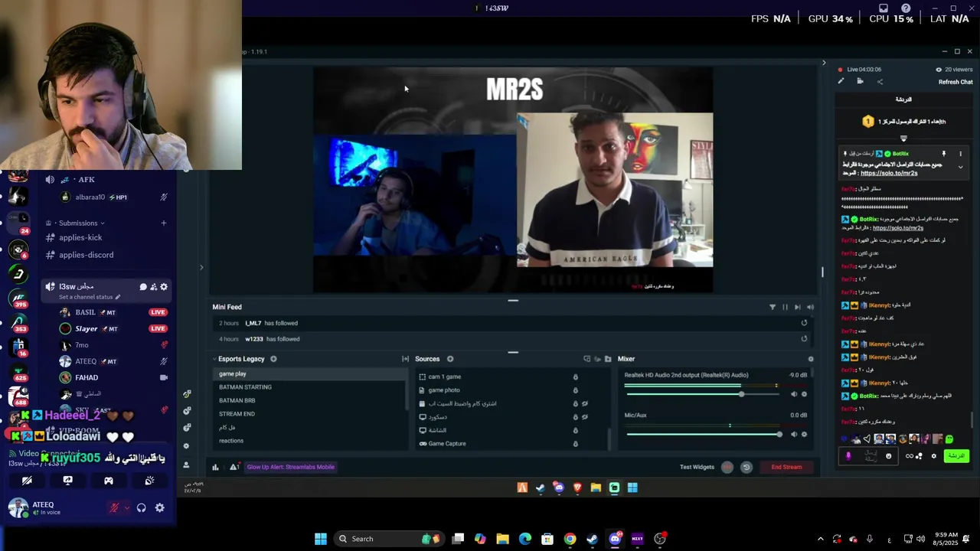Image resolution: width=980 pixels, height=551 pixels.
Task: Collapse the chat panel arrow
Action: [824, 63]
